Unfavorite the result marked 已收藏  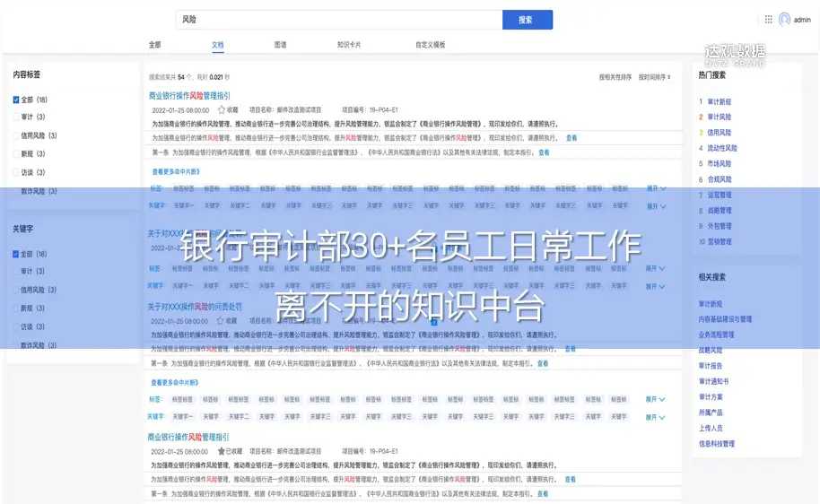click(222, 451)
